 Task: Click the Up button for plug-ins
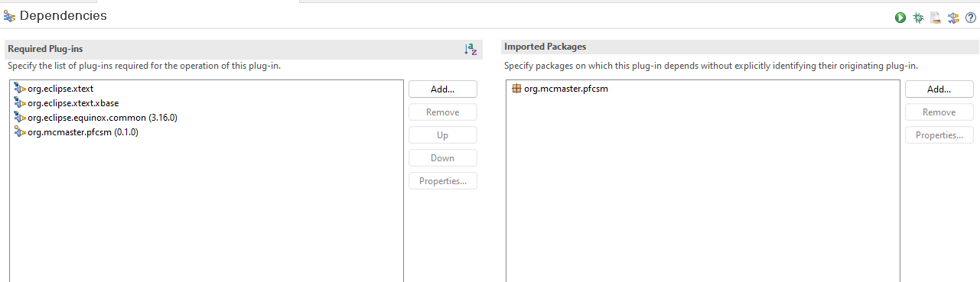click(443, 135)
